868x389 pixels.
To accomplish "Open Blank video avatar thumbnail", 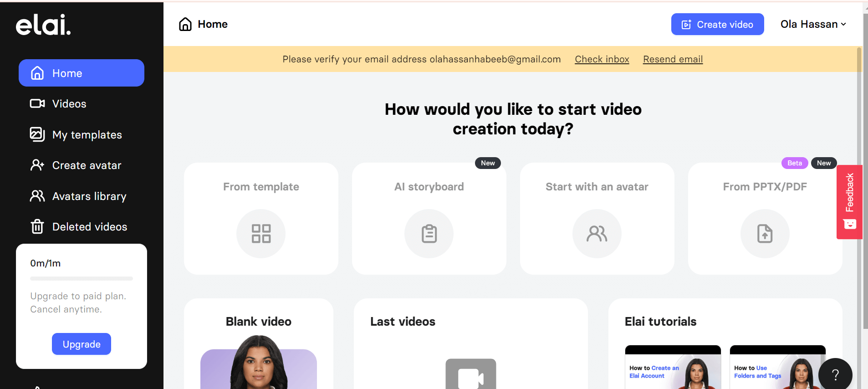I will pos(259,363).
